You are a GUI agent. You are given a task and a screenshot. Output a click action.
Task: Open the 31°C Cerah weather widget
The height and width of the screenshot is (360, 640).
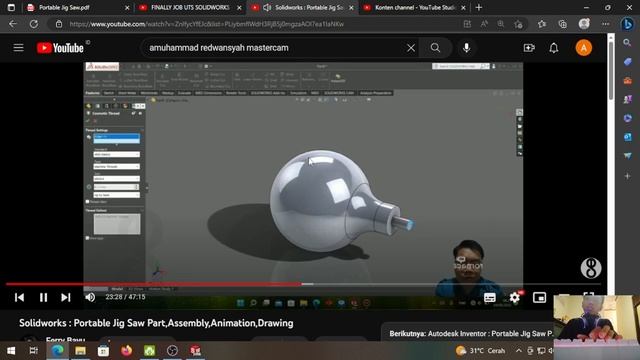(480, 351)
